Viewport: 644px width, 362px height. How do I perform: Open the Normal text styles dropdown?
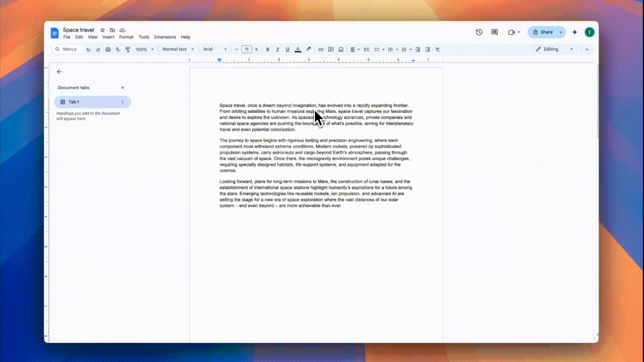[x=175, y=49]
